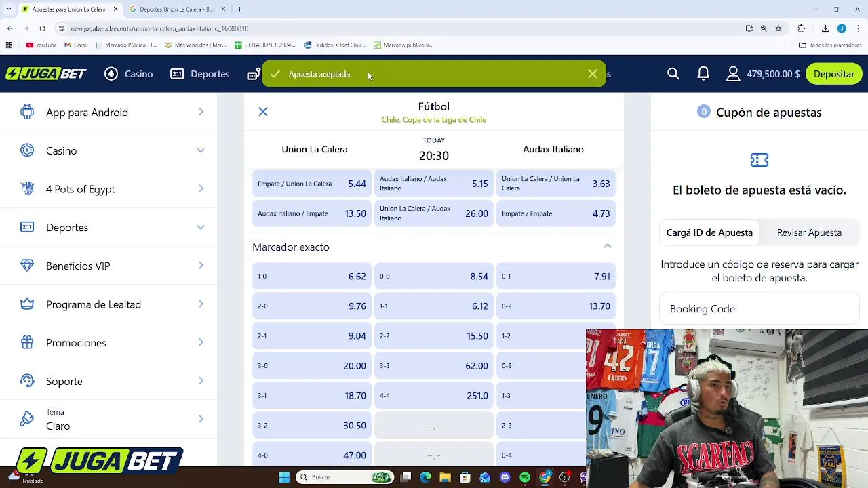Click the Tema paint brush icon

(27, 419)
